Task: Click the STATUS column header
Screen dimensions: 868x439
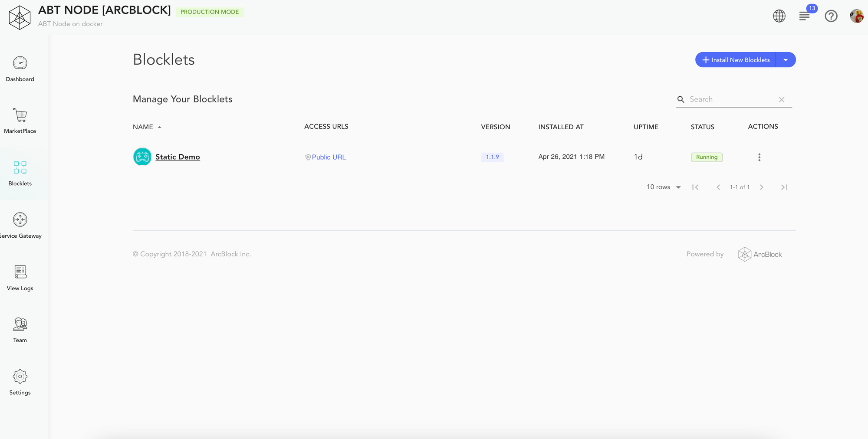Action: (703, 127)
